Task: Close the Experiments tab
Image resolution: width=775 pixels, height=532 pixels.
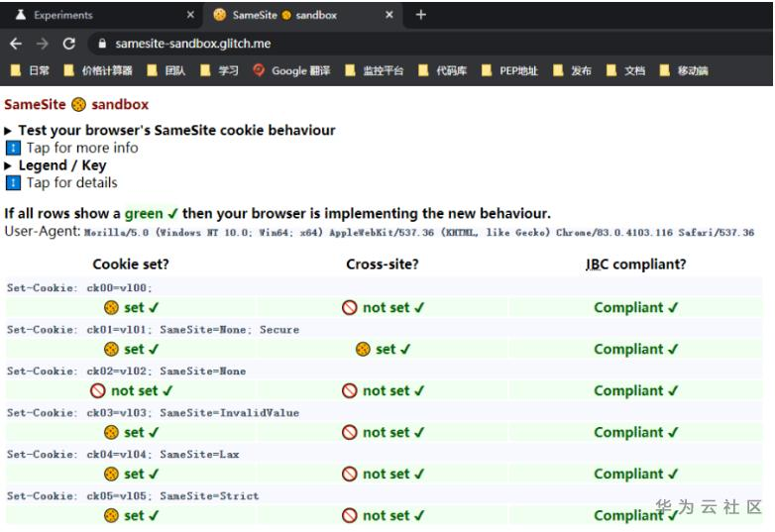Action: pos(190,15)
